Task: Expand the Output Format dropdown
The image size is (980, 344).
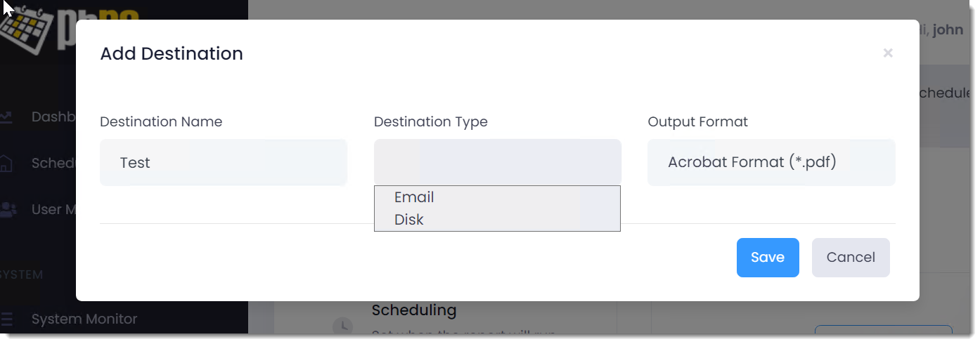Action: [771, 162]
